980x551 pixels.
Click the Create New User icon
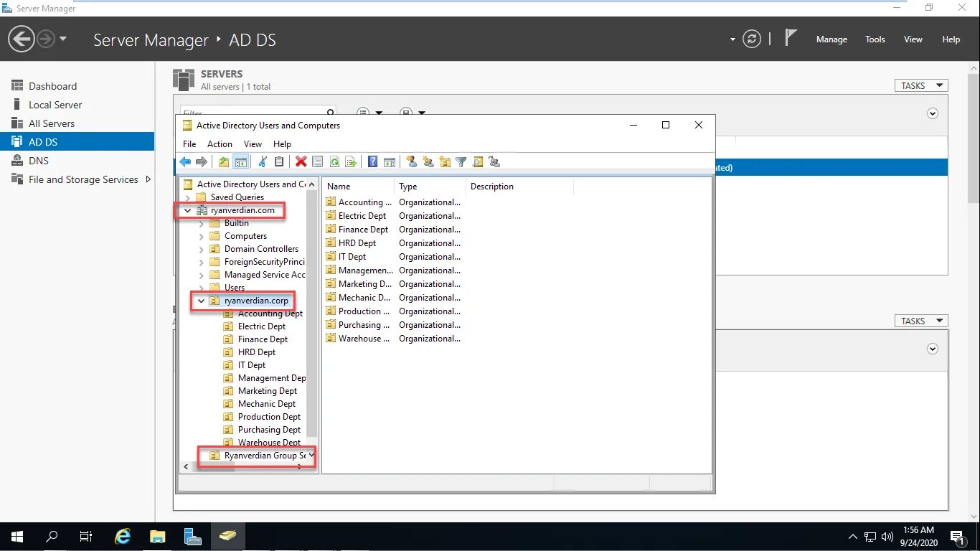pos(411,162)
